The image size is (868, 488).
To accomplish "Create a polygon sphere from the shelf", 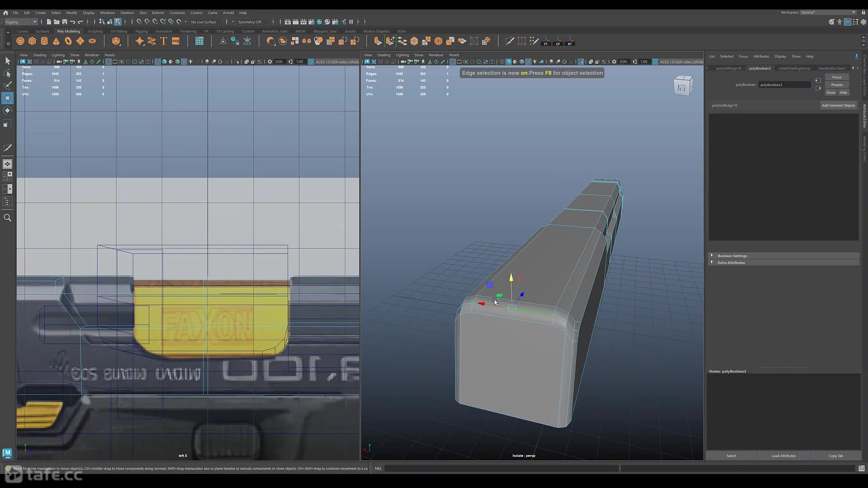I will [20, 41].
